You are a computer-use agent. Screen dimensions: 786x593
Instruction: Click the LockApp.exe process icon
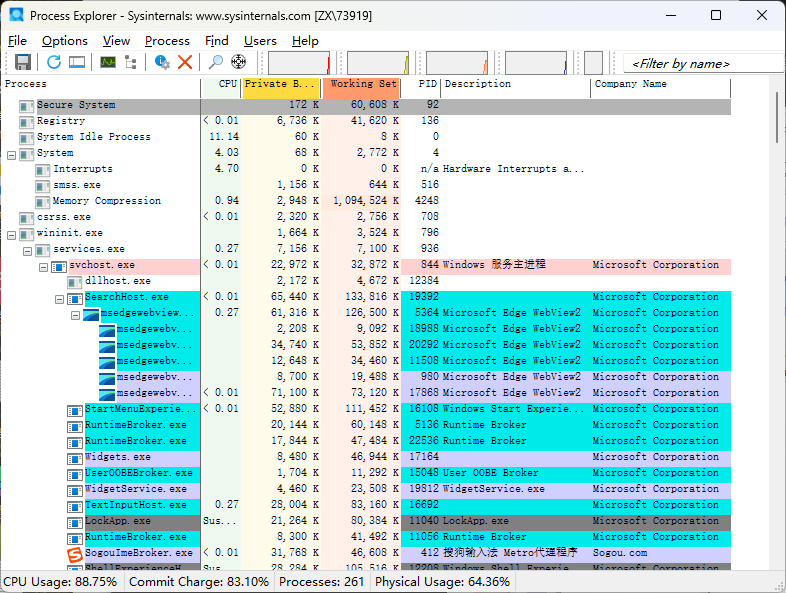click(x=75, y=523)
